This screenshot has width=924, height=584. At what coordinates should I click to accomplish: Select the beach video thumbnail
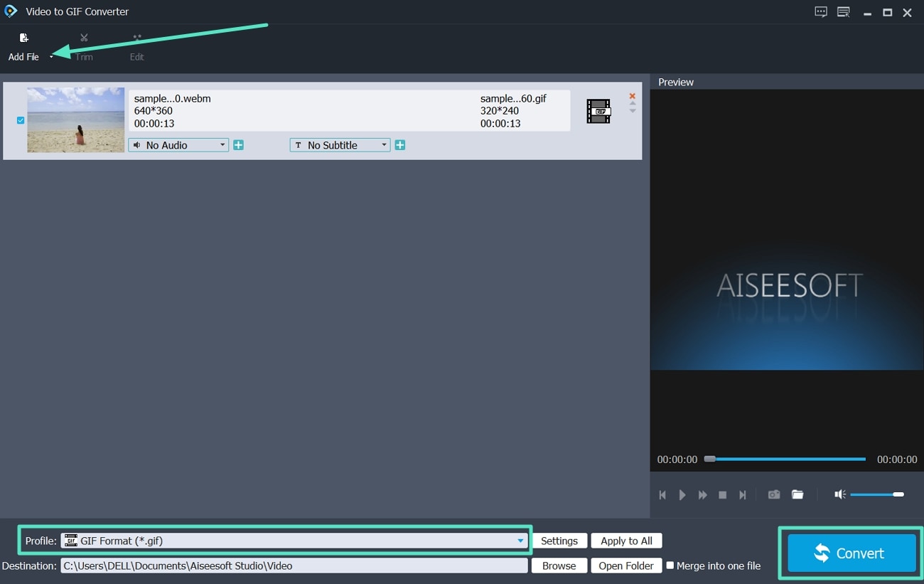pyautogui.click(x=75, y=120)
